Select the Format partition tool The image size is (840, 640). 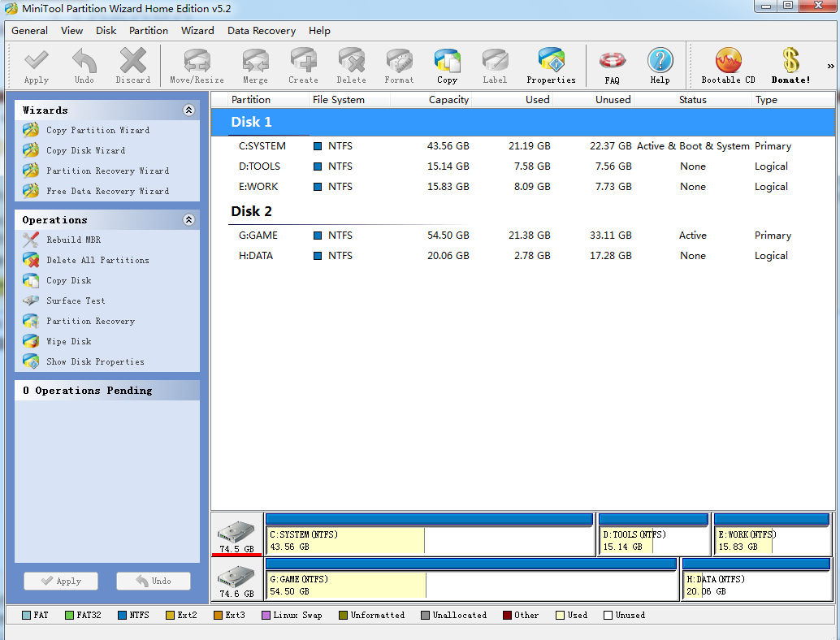399,66
